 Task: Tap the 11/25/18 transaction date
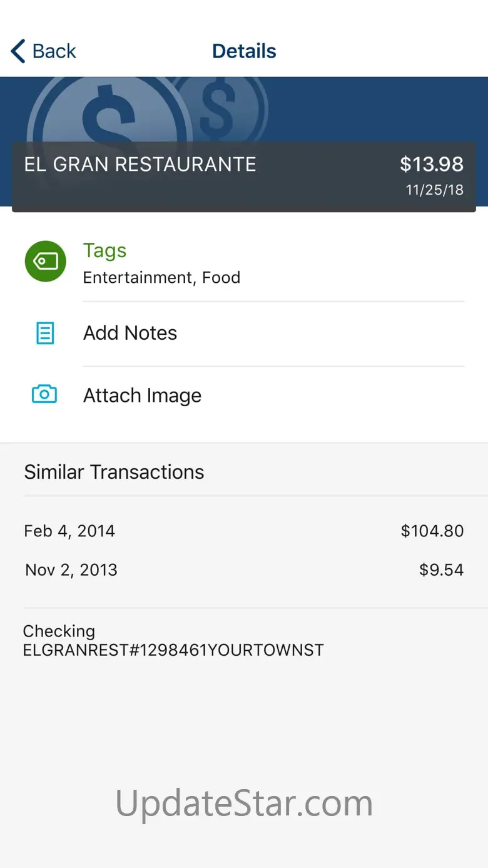tap(435, 190)
